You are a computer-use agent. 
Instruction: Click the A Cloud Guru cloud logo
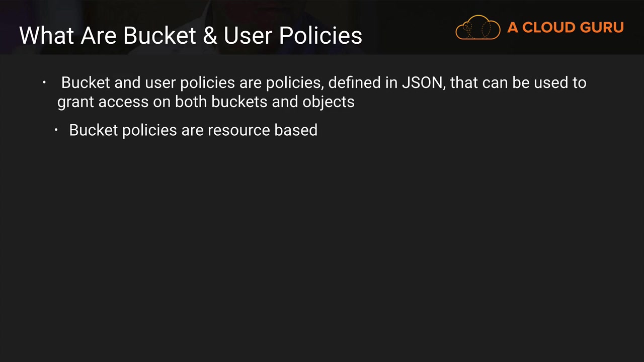477,28
